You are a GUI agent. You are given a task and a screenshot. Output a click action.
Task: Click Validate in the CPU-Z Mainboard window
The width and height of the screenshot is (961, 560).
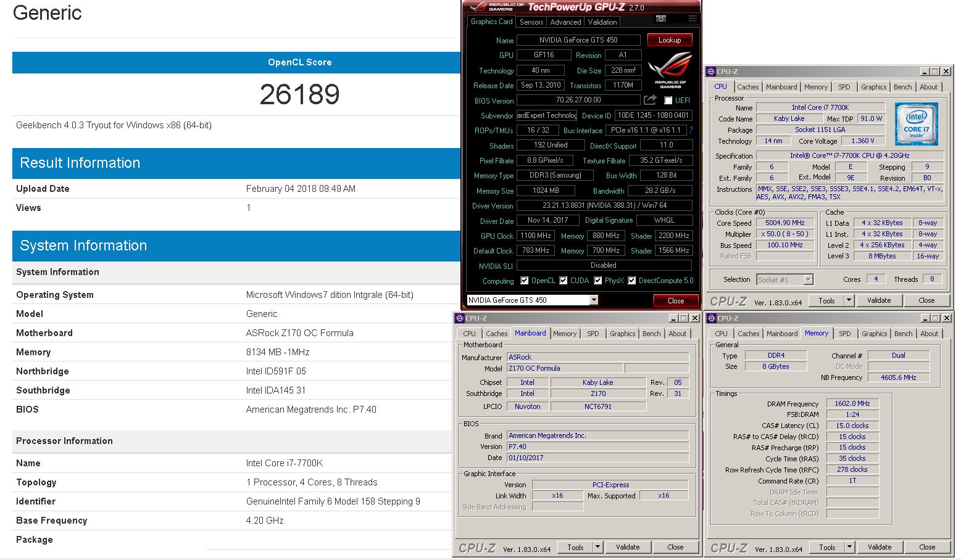(x=628, y=547)
